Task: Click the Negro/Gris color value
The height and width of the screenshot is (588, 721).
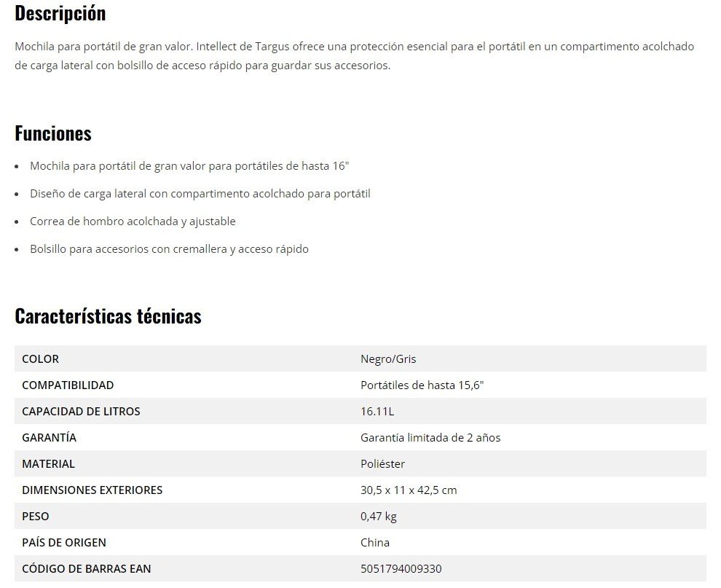Action: pyautogui.click(x=388, y=359)
